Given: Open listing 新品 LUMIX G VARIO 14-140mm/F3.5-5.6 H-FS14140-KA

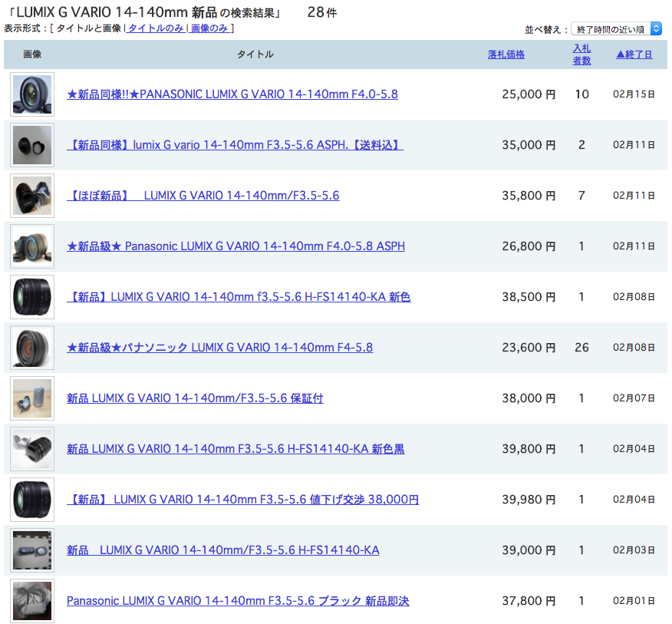Looking at the screenshot, I should 223,550.
